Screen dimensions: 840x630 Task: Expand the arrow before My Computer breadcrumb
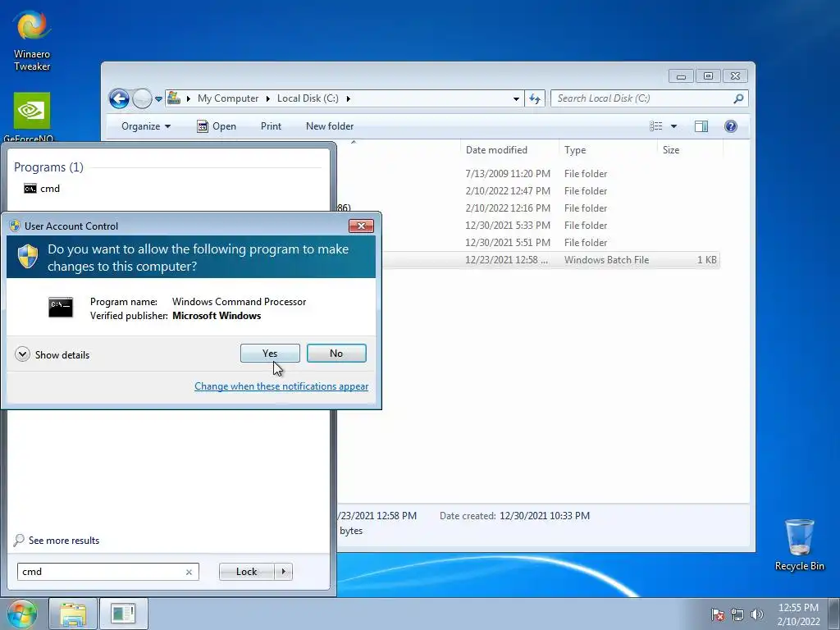(x=188, y=98)
